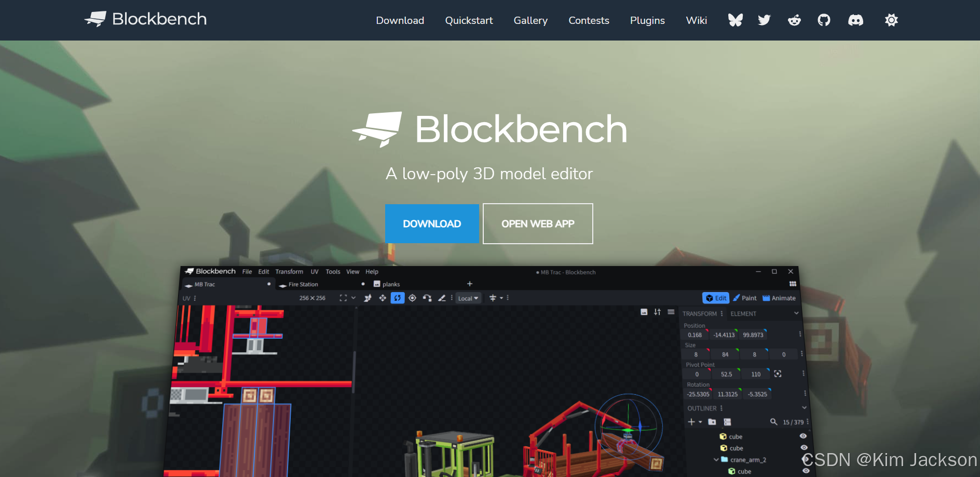Click the plus icon to add a tab
The width and height of the screenshot is (980, 477).
point(470,284)
